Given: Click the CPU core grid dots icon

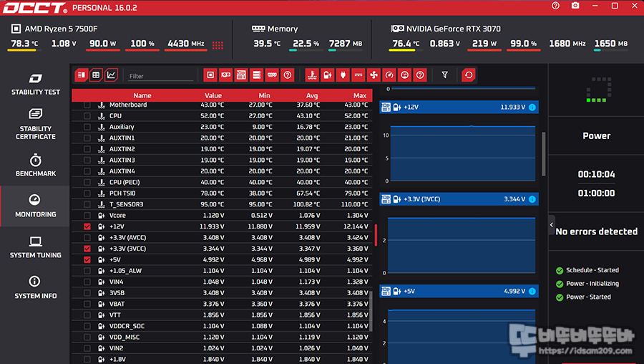Looking at the screenshot, I should [x=218, y=45].
